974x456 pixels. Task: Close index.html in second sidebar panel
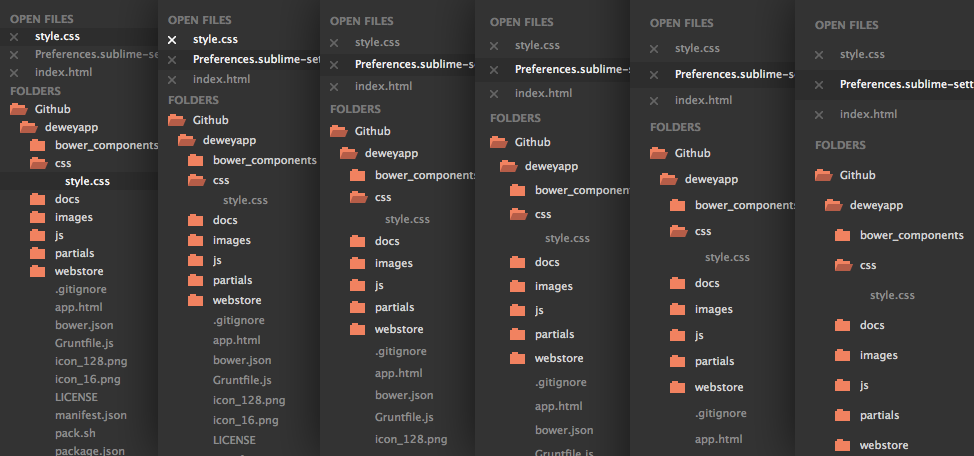tap(172, 80)
